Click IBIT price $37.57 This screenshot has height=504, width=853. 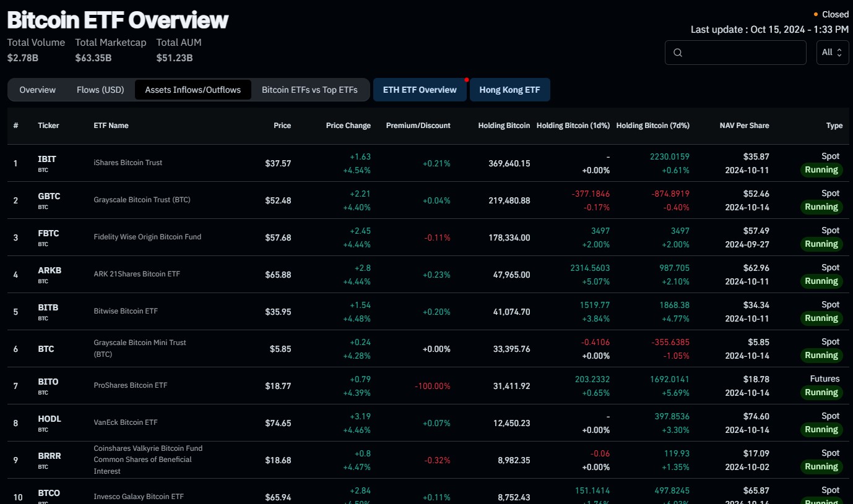(278, 163)
